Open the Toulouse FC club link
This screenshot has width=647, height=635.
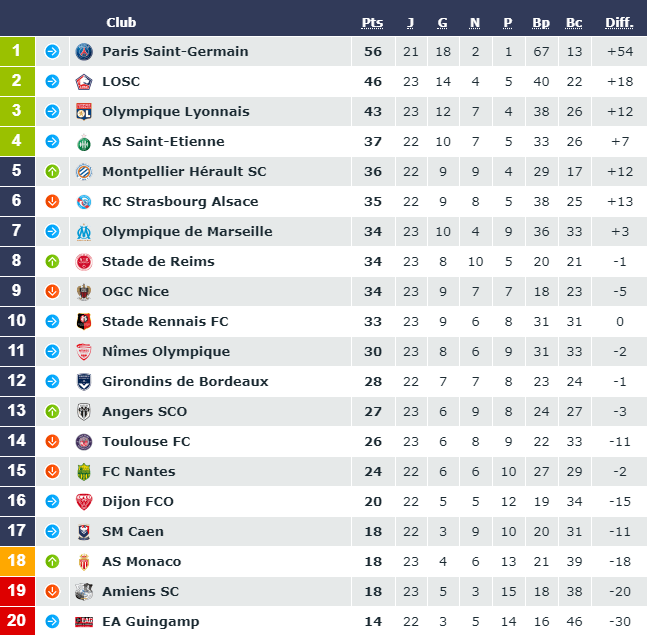[x=146, y=441]
